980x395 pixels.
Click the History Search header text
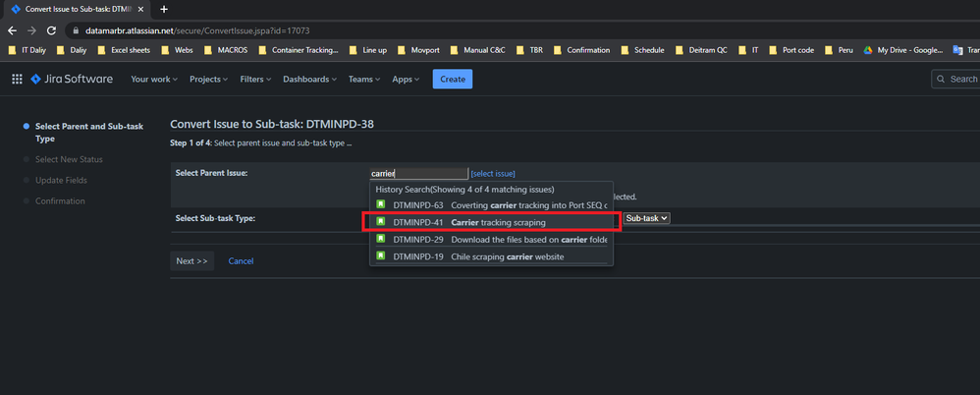[464, 189]
